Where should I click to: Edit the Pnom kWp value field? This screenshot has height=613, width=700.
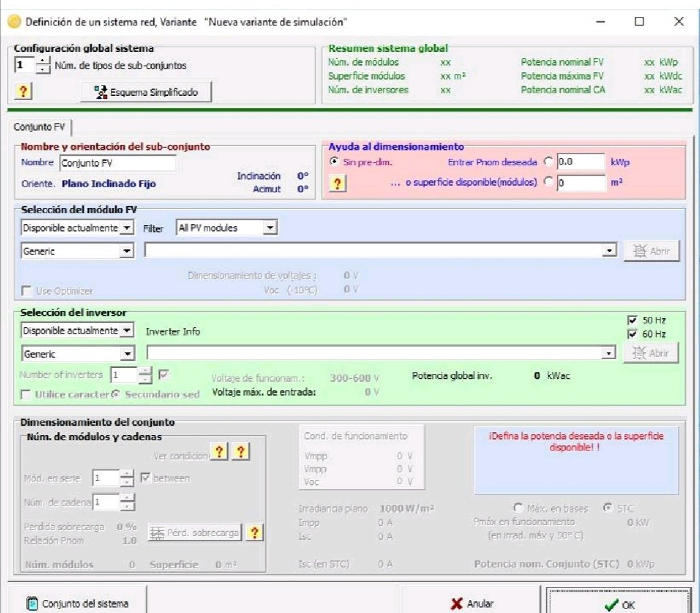[x=581, y=161]
